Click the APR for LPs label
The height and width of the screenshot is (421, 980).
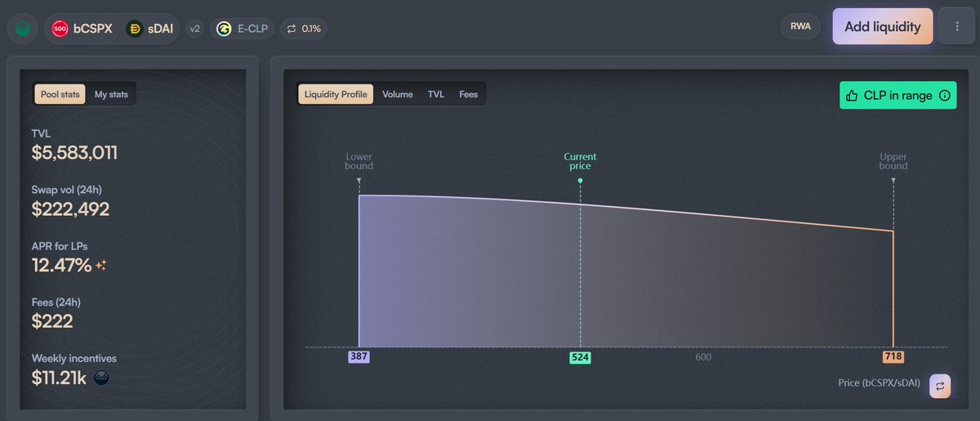click(x=60, y=246)
